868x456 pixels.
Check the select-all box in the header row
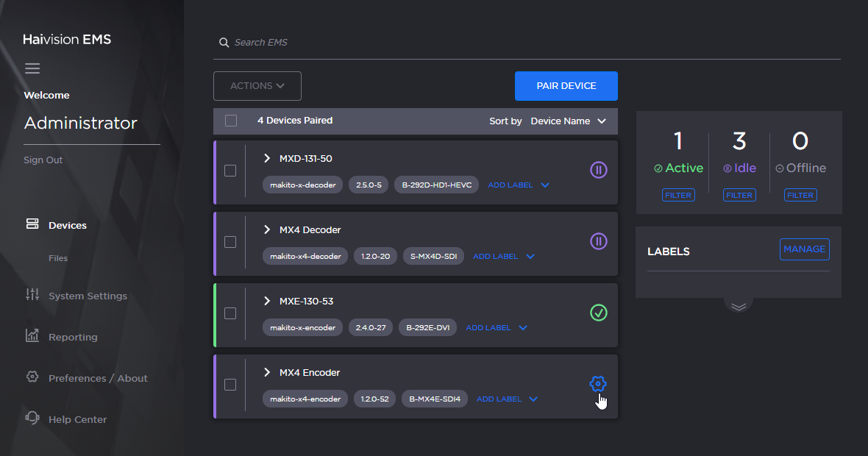230,120
